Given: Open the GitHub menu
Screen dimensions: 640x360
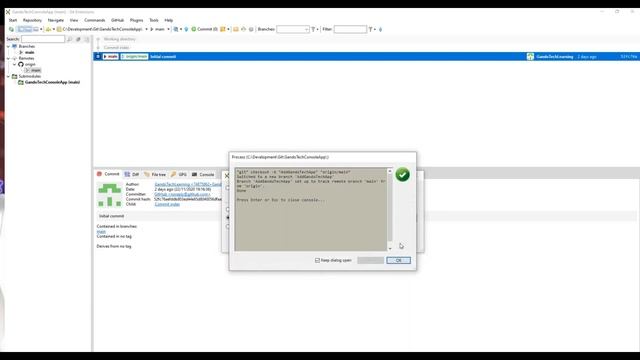Looking at the screenshot, I should coord(118,20).
